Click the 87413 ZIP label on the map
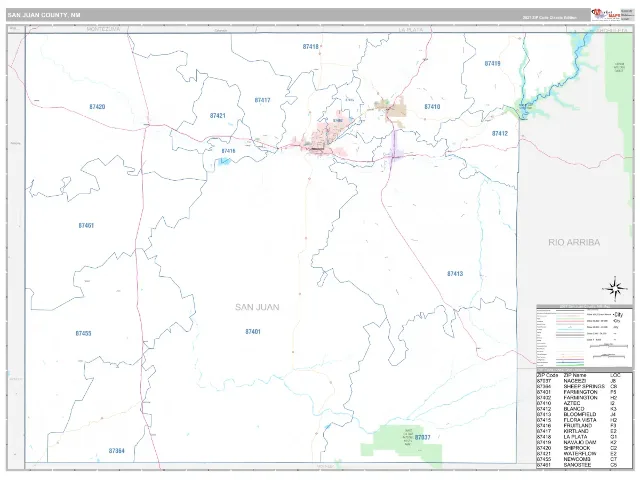 (455, 274)
